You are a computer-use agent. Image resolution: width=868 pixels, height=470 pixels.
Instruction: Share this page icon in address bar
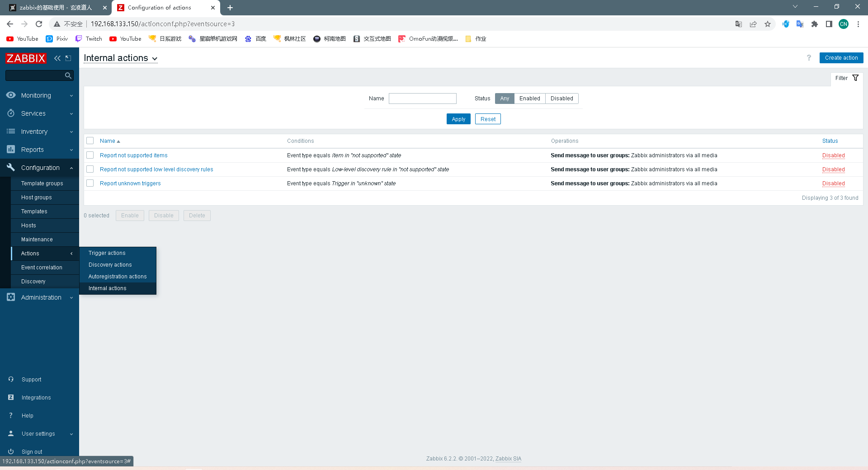(x=753, y=24)
